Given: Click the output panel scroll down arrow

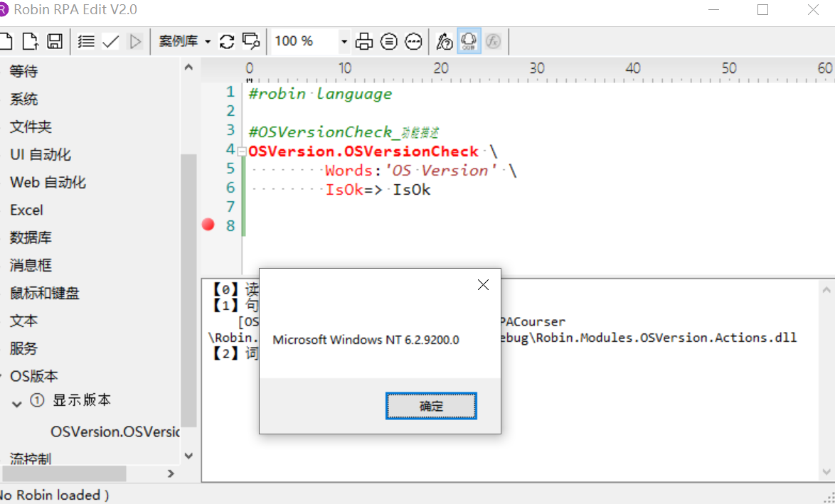Looking at the screenshot, I should pos(826,471).
